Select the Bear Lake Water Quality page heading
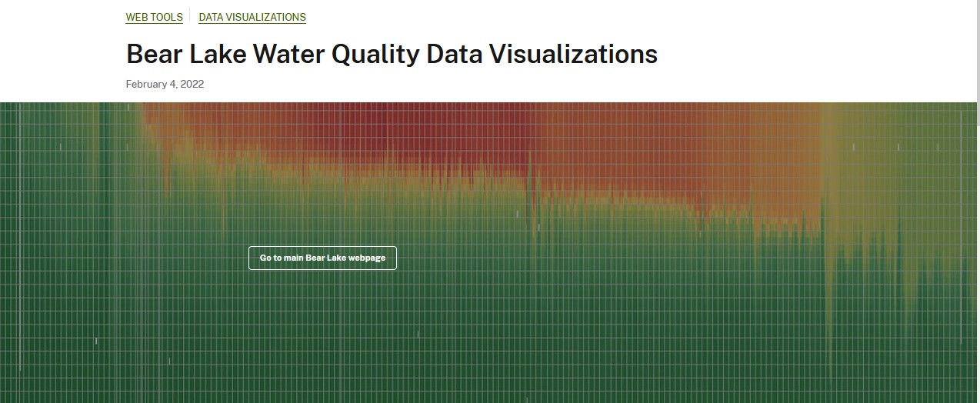This screenshot has height=403, width=980. 392,55
